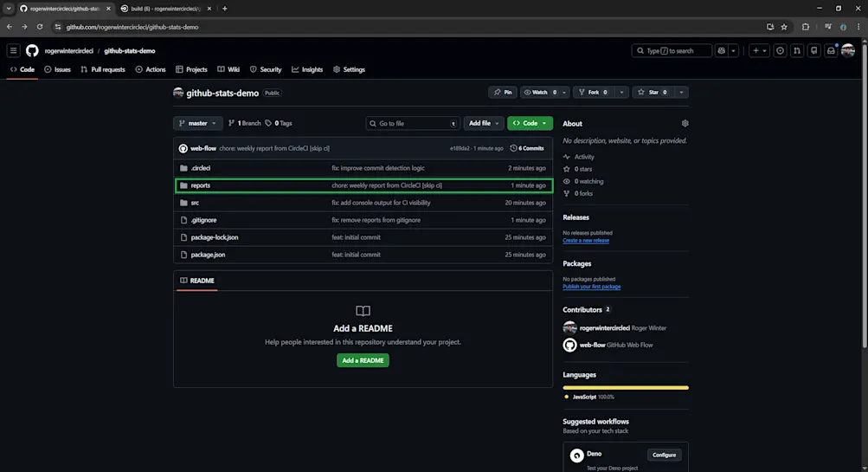Open the Pull requests icon in top header
This screenshot has height=472, width=868.
(x=797, y=50)
